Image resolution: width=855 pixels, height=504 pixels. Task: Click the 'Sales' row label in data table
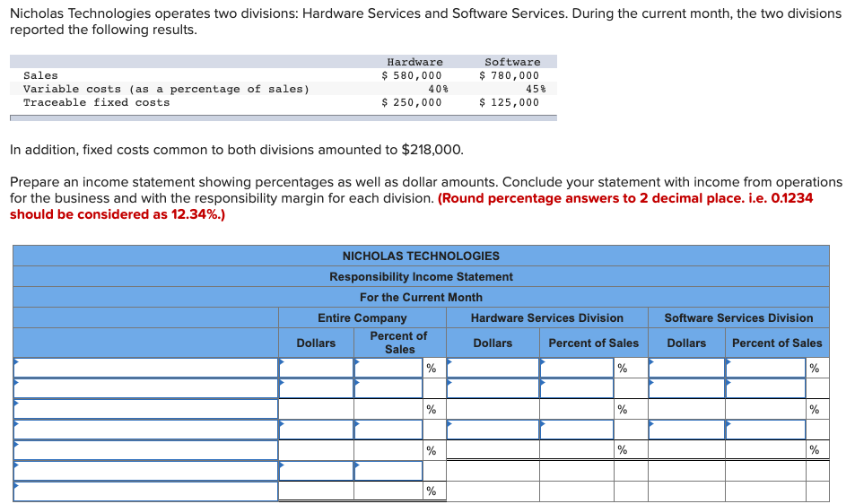tap(40, 75)
